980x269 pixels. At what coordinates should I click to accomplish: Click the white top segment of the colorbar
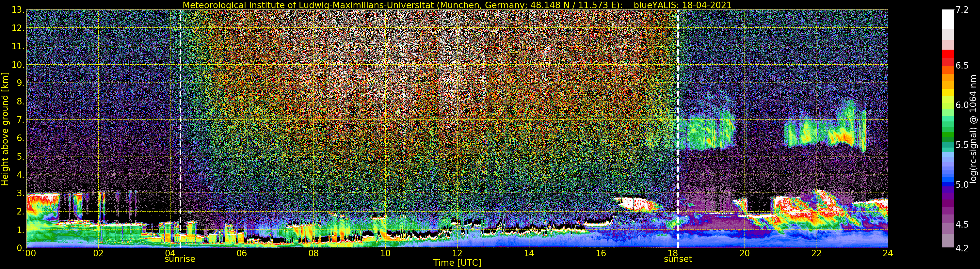tap(948, 19)
